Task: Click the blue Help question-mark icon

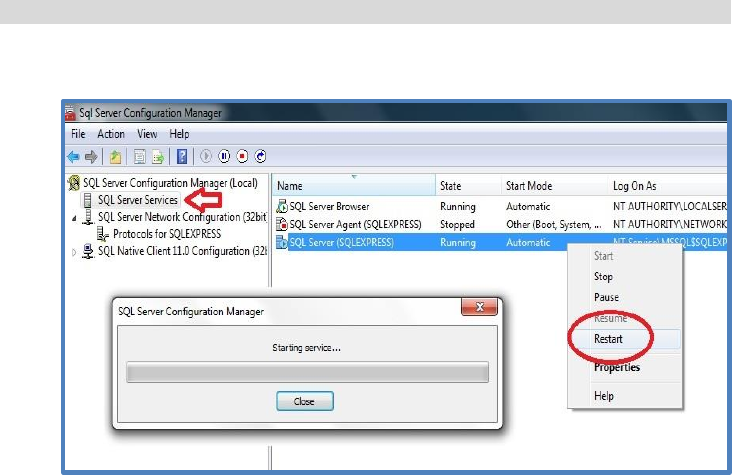Action: [x=182, y=156]
